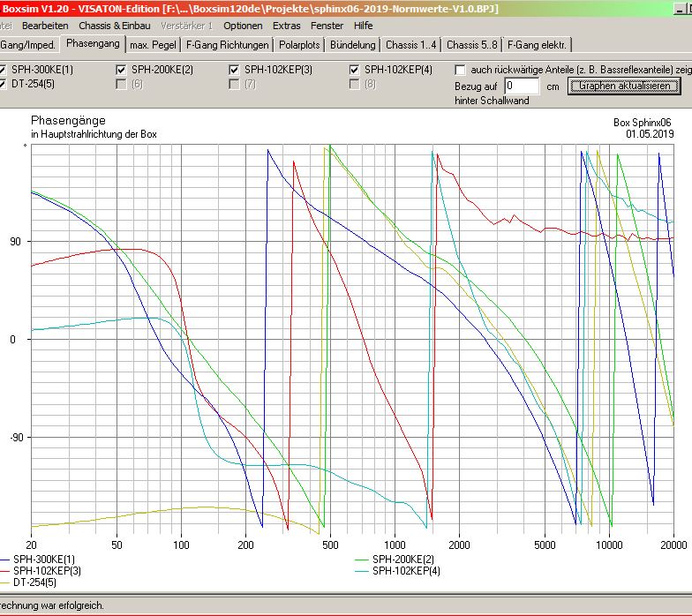This screenshot has height=616, width=692.
Task: Open the Optionen menu
Action: pyautogui.click(x=242, y=26)
